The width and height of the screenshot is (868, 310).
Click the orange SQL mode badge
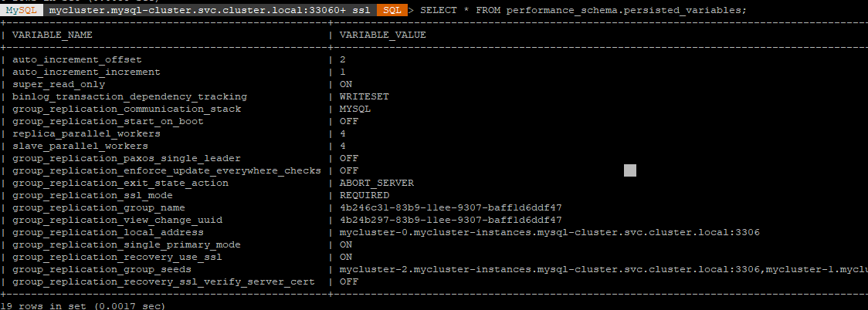392,10
